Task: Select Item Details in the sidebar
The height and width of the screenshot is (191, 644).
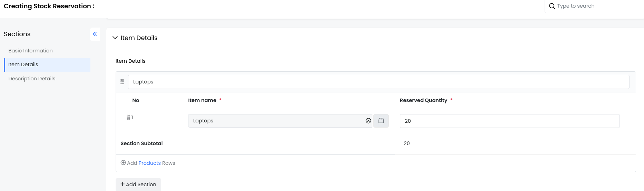Action: (x=23, y=64)
